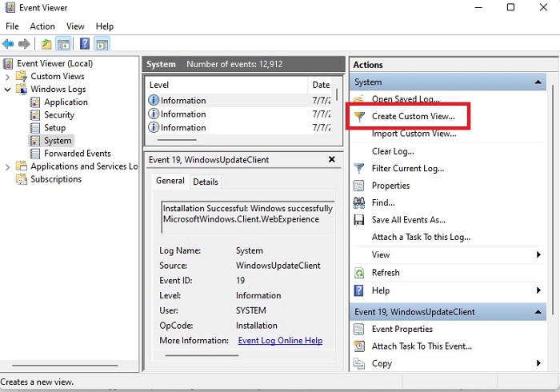The height and width of the screenshot is (392, 560).
Task: Click the tree pane horizontal scrollbar
Action: 65,366
